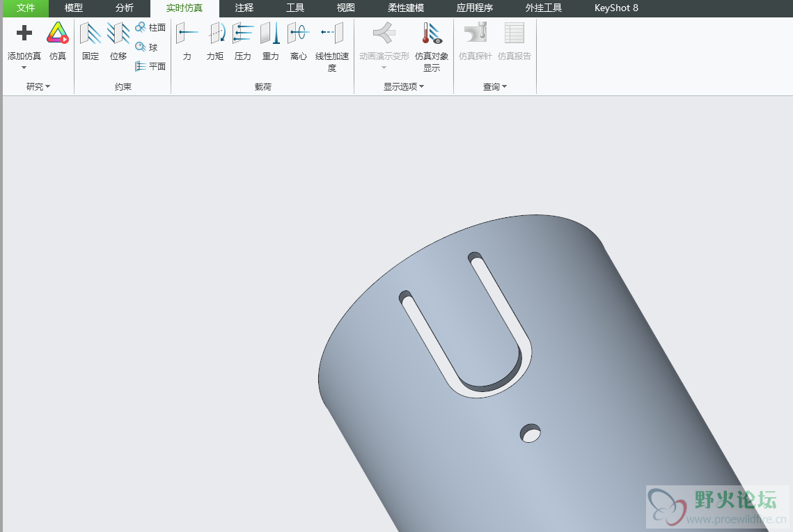
Task: Open the 文件 (File) menu
Action: [25, 8]
